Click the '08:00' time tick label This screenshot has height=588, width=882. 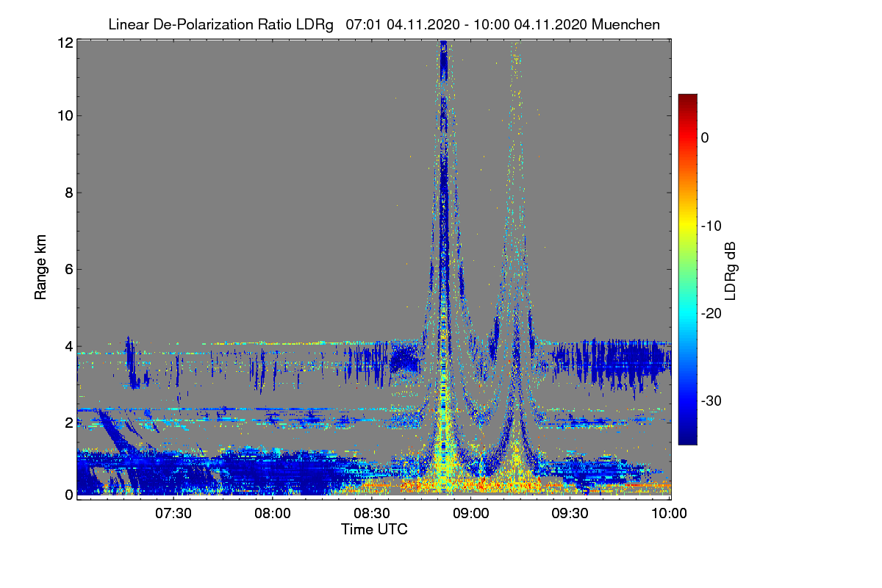tap(273, 514)
